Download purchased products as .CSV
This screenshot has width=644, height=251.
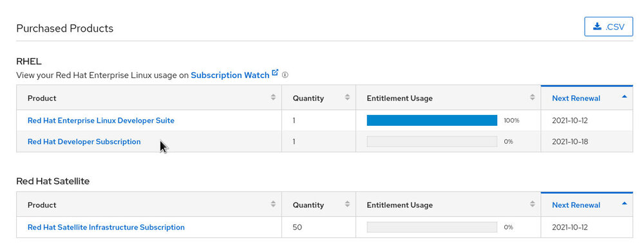pyautogui.click(x=609, y=26)
